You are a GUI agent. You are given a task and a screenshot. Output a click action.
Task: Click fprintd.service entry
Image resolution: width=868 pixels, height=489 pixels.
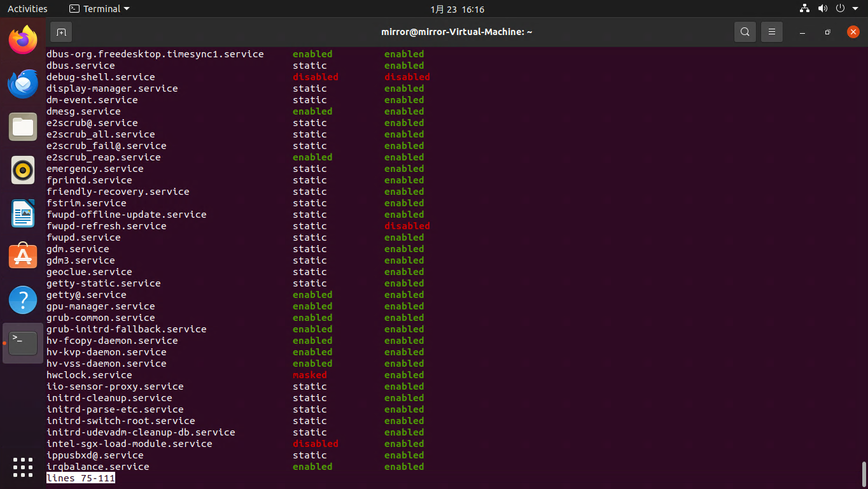coord(89,180)
